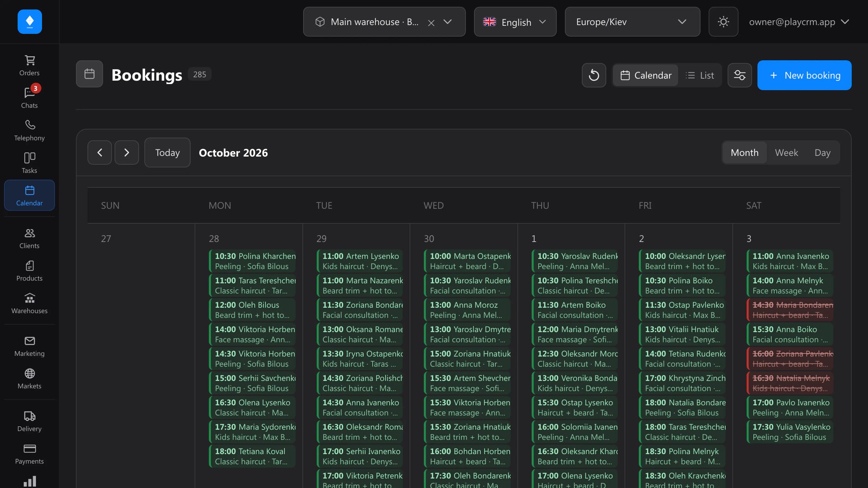Screen dimensions: 868x488
Task: Open 11:00 Artem Lysenko Kids haircut booking
Action: tap(360, 261)
